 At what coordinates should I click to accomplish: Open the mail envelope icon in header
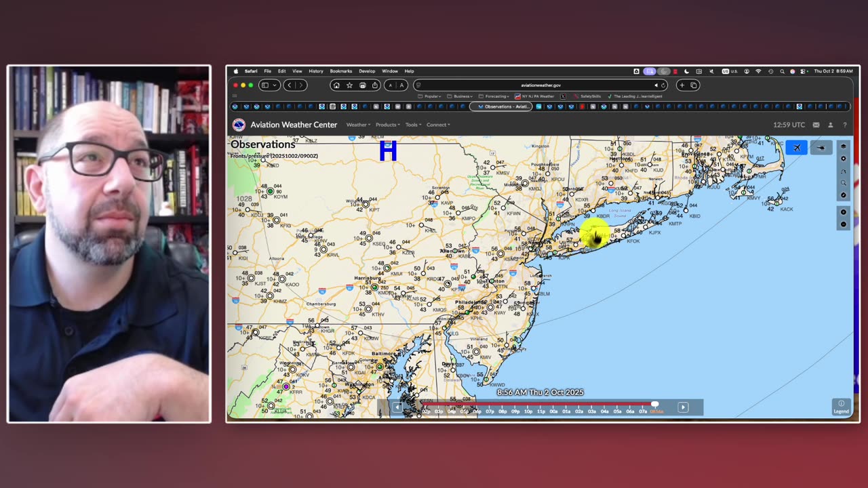pos(816,125)
